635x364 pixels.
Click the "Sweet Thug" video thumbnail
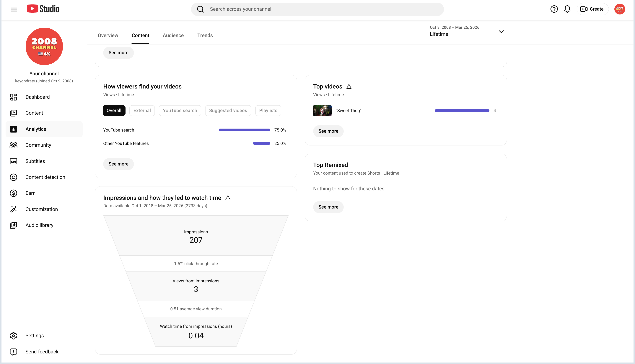[322, 111]
